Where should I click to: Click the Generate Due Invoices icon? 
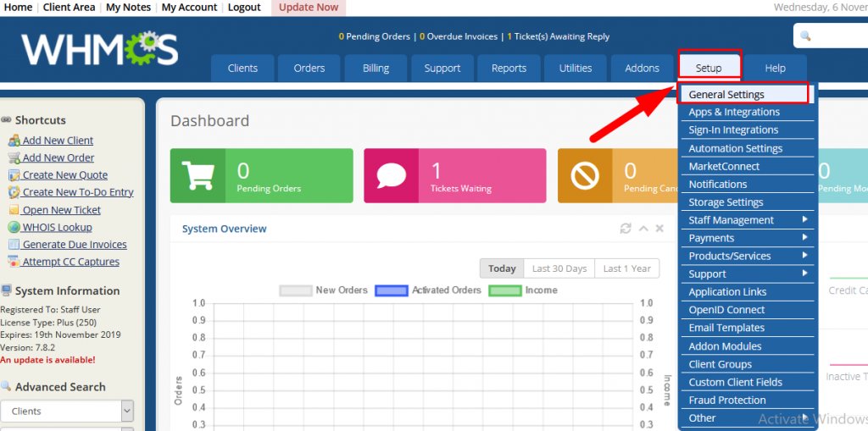pos(14,245)
